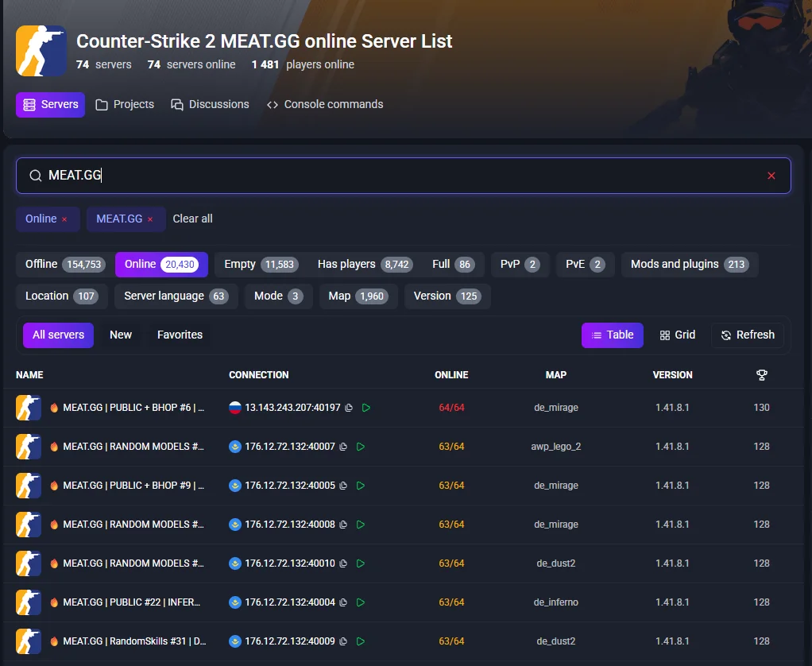Open MEAT.GG | PUBLIC + BHOP #6 server

(133, 408)
